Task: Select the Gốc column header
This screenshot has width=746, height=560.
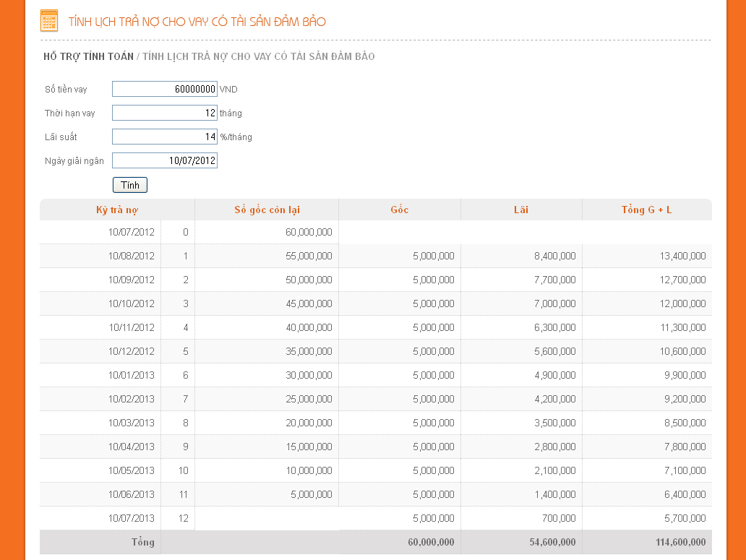Action: pyautogui.click(x=399, y=210)
